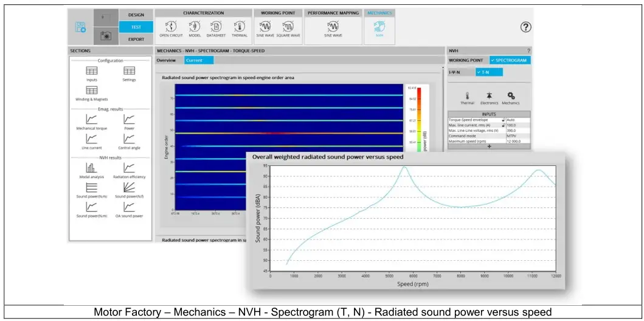The height and width of the screenshot is (321, 644).
Task: Show the Line current result curve
Action: point(92,142)
